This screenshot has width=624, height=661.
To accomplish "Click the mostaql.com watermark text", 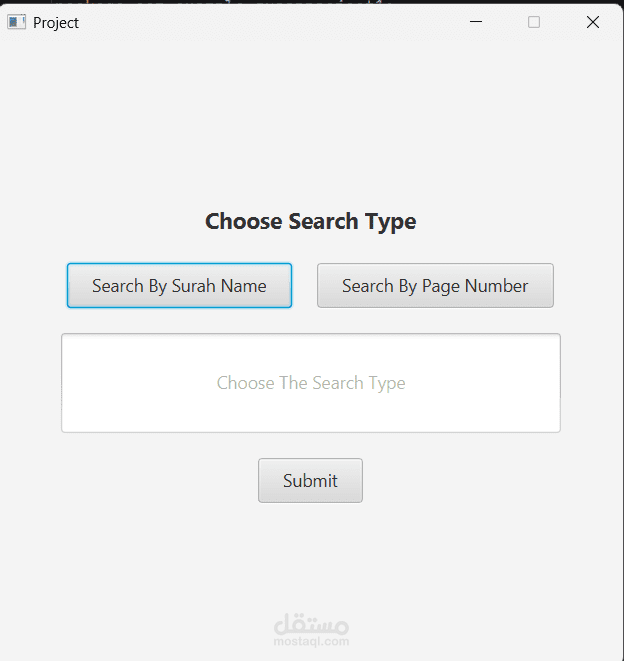I will (x=311, y=642).
